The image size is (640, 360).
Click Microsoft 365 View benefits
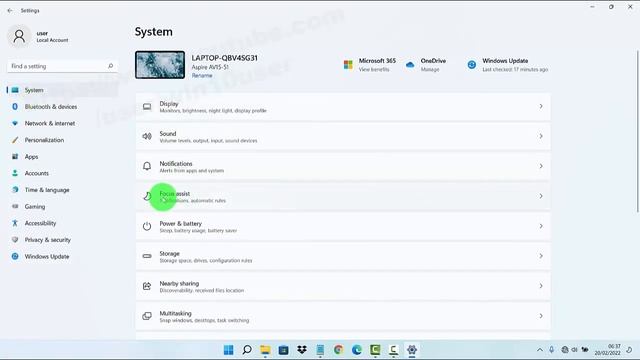coord(374,69)
